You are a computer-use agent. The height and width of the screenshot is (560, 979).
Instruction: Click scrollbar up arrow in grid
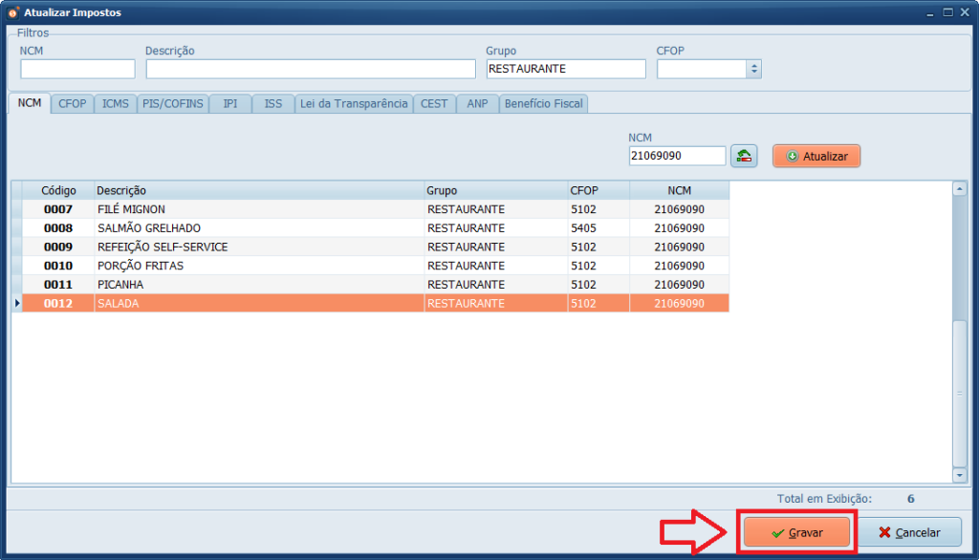coord(959,189)
